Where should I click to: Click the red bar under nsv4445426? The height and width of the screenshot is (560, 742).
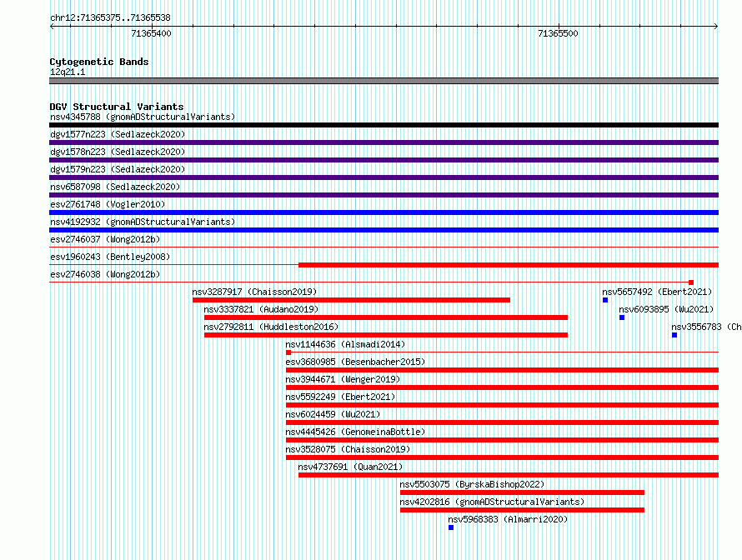click(x=502, y=440)
